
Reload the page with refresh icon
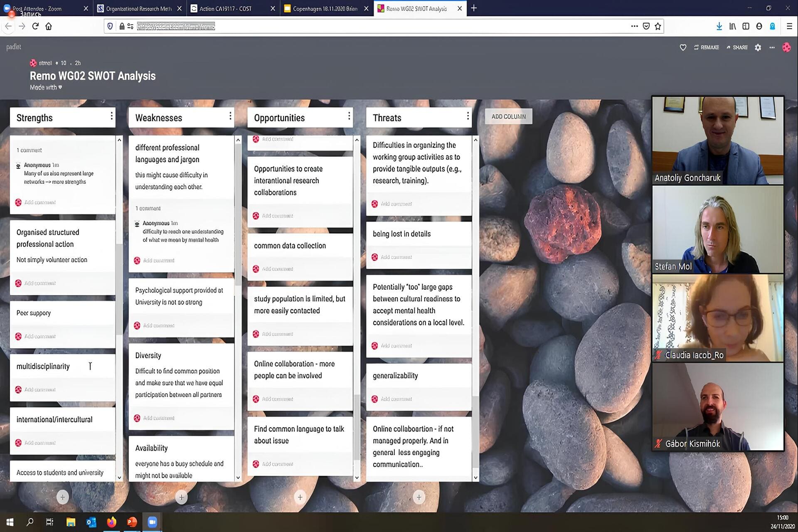(x=35, y=26)
